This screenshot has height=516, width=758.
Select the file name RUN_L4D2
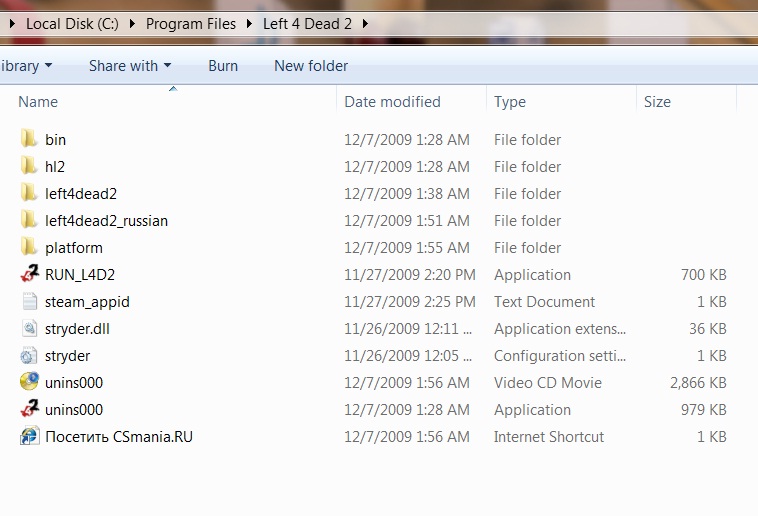click(80, 275)
